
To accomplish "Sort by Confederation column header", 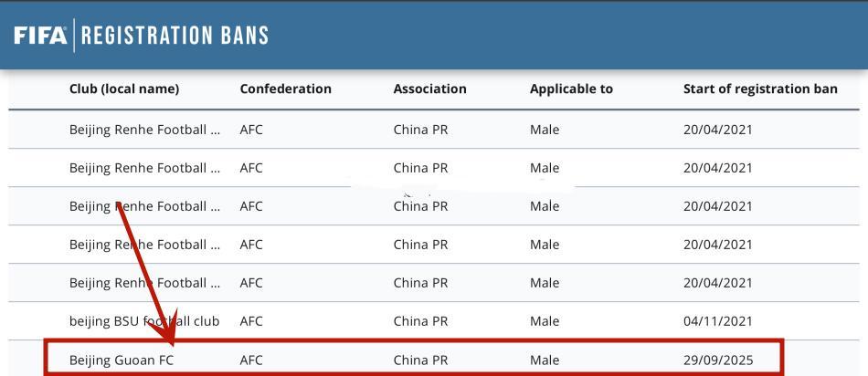I will click(x=285, y=89).
